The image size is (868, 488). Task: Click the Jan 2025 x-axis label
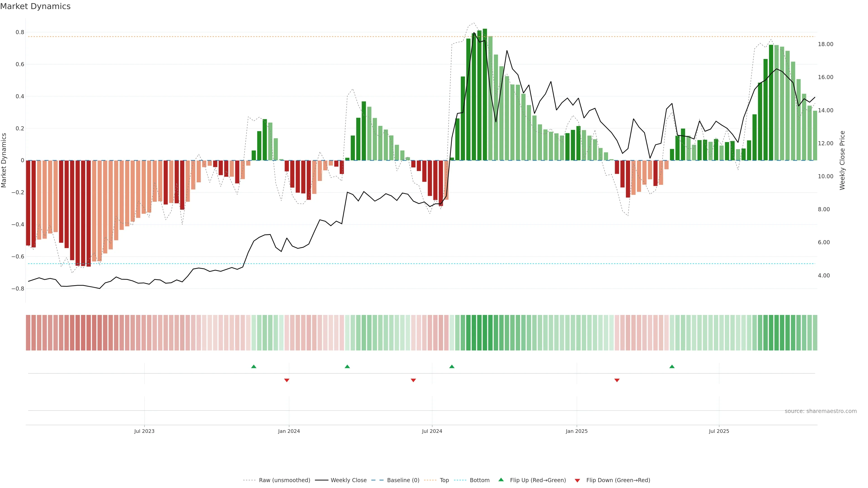(577, 431)
